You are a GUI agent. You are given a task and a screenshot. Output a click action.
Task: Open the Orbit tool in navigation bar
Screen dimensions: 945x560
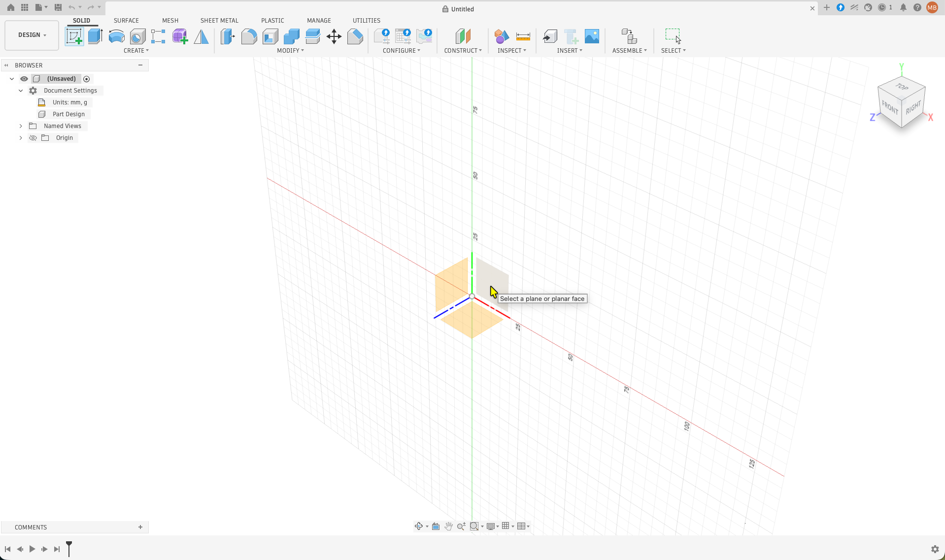[x=419, y=526]
